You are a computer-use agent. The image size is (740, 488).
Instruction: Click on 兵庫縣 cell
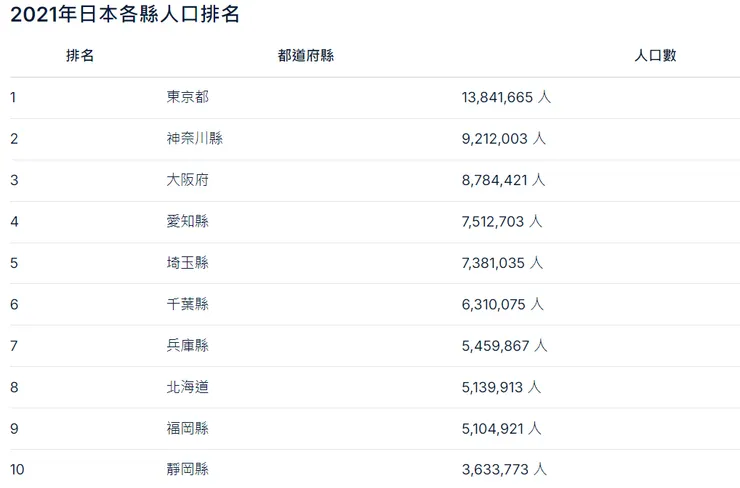coord(188,345)
